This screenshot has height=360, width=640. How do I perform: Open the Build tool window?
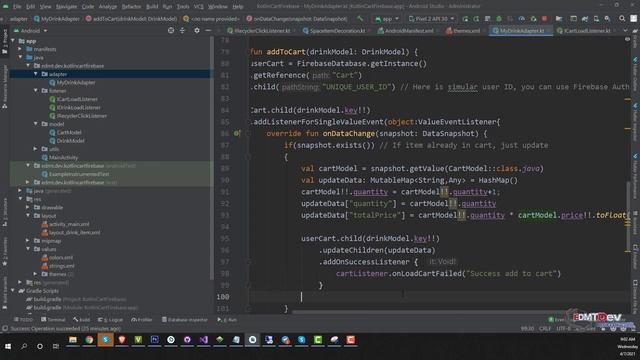(x=82, y=320)
